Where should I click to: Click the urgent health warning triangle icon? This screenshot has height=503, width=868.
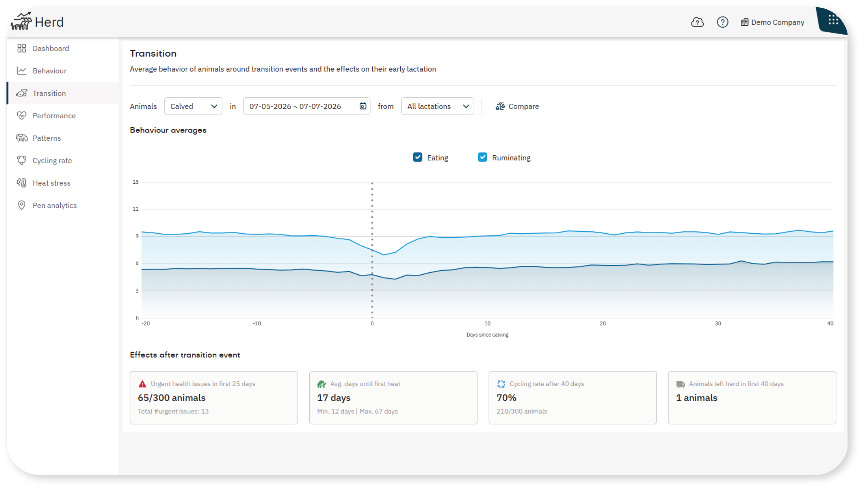click(142, 384)
